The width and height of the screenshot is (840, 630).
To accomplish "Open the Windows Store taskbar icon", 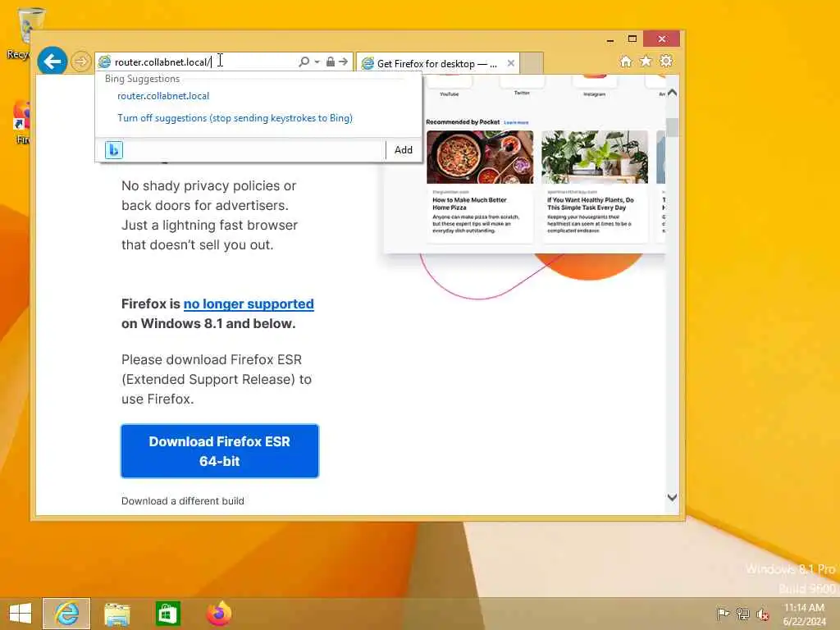I will [x=167, y=614].
